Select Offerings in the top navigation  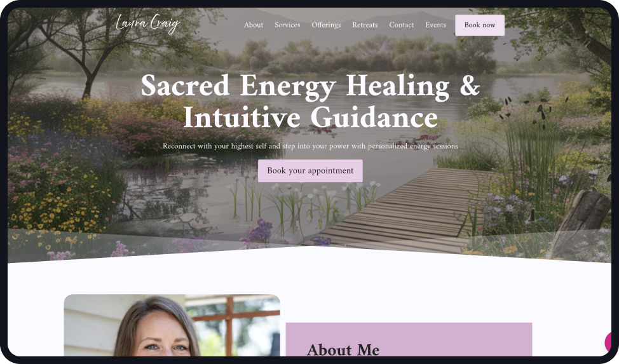pos(326,25)
